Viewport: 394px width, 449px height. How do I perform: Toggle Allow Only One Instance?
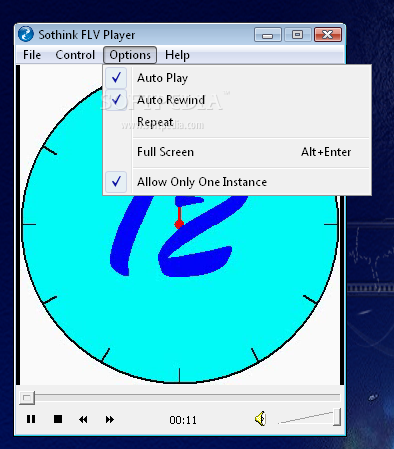click(x=237, y=182)
